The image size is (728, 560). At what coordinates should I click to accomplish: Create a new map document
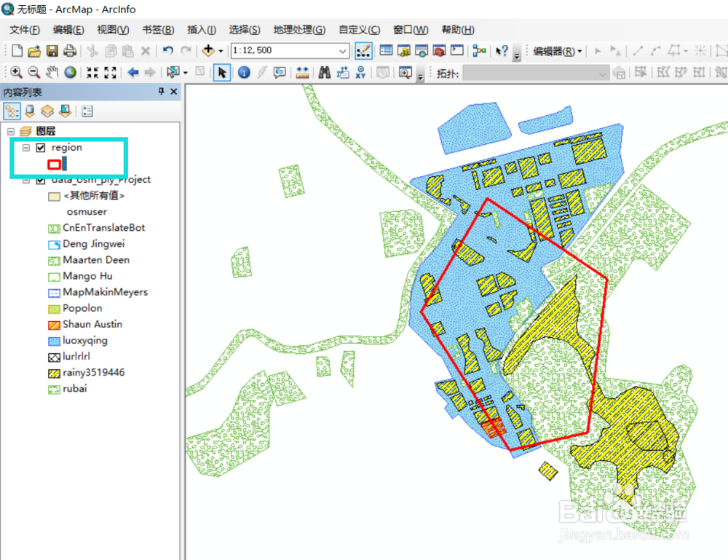[x=17, y=51]
